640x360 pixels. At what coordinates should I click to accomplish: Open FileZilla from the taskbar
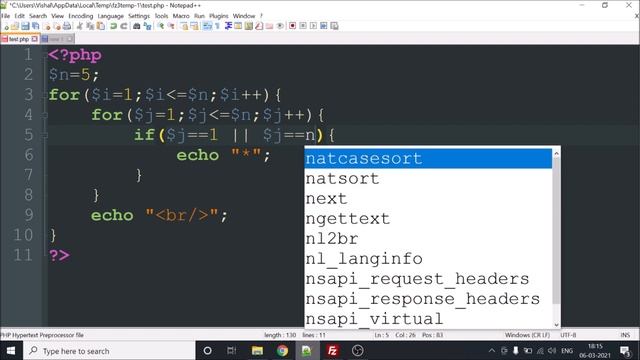[x=332, y=351]
